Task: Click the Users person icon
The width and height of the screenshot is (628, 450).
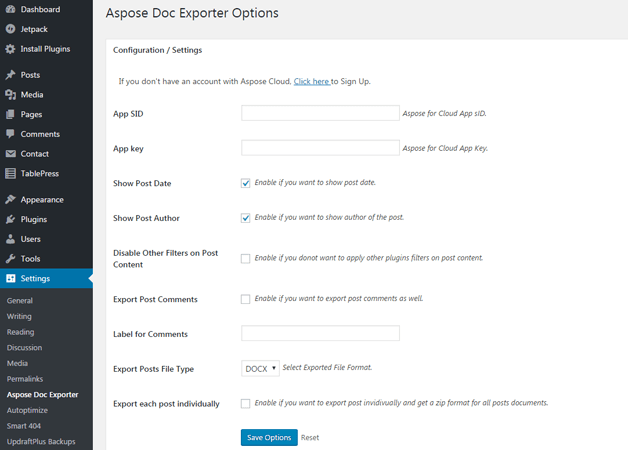Action: [x=10, y=239]
